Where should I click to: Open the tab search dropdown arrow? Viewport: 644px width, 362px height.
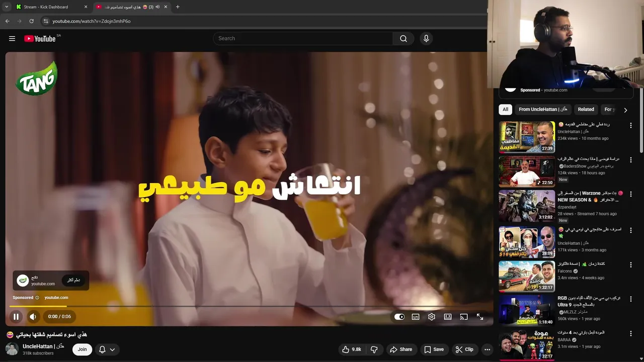coord(7,7)
